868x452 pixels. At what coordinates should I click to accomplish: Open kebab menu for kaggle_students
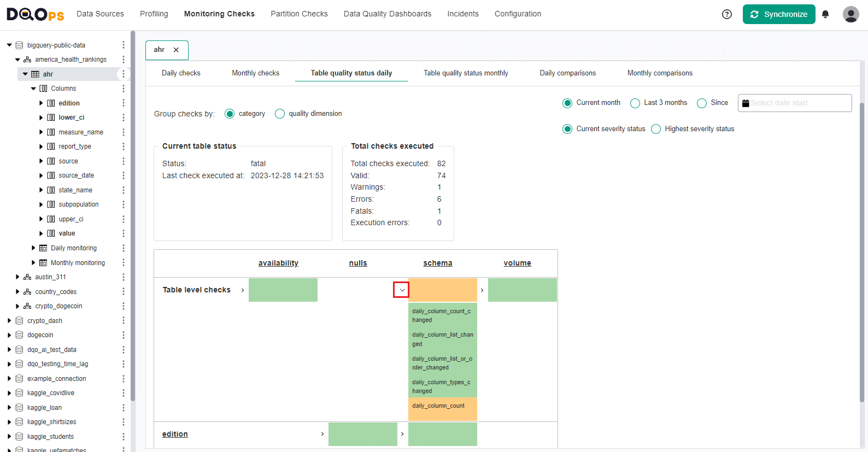(x=124, y=437)
